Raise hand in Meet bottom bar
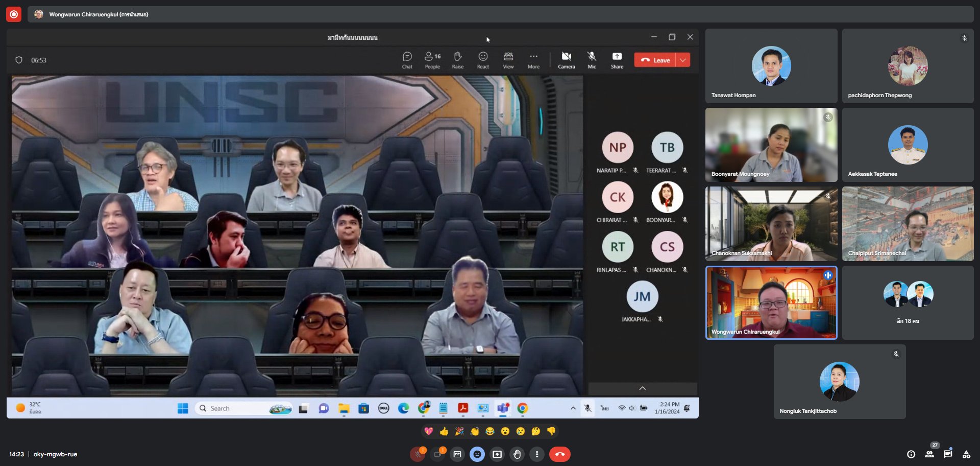 pyautogui.click(x=517, y=454)
